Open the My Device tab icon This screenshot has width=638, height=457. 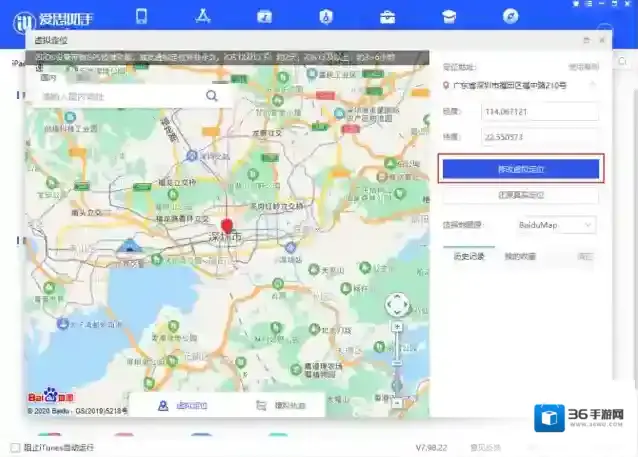(x=141, y=16)
